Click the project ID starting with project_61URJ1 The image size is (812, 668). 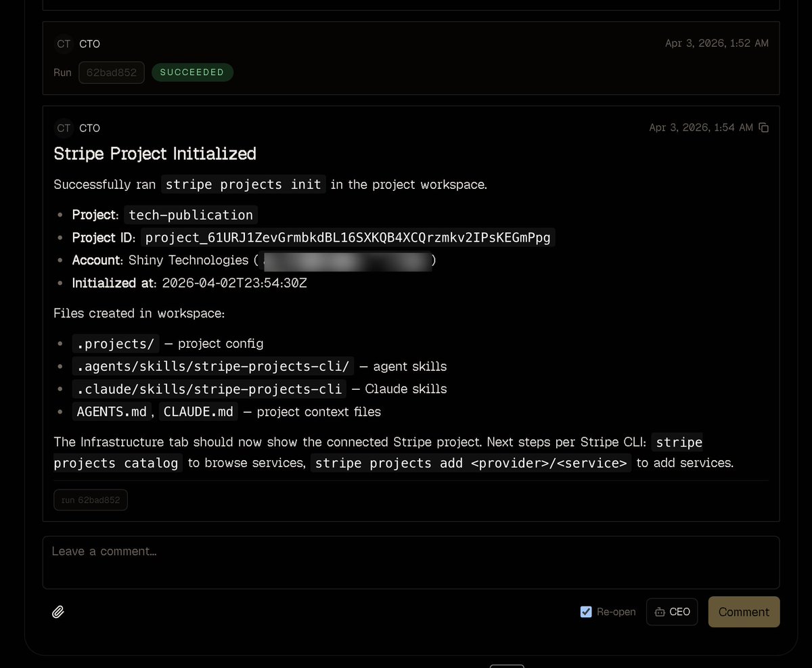pyautogui.click(x=348, y=238)
